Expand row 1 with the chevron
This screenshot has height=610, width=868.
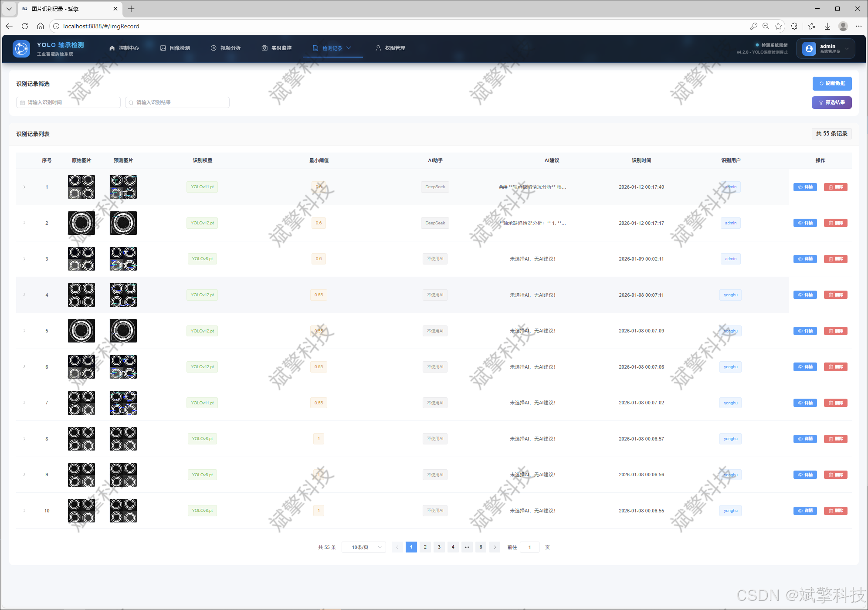24,187
